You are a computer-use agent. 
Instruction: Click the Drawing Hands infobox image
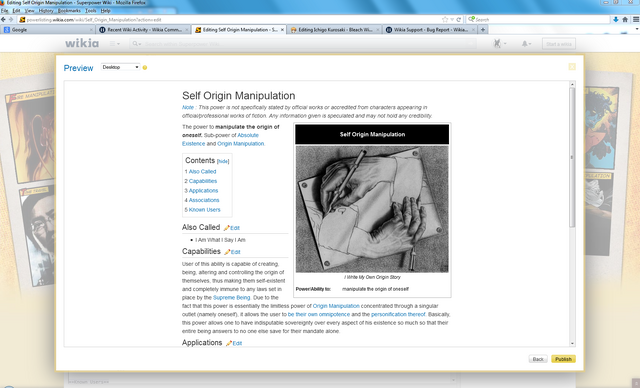click(372, 209)
